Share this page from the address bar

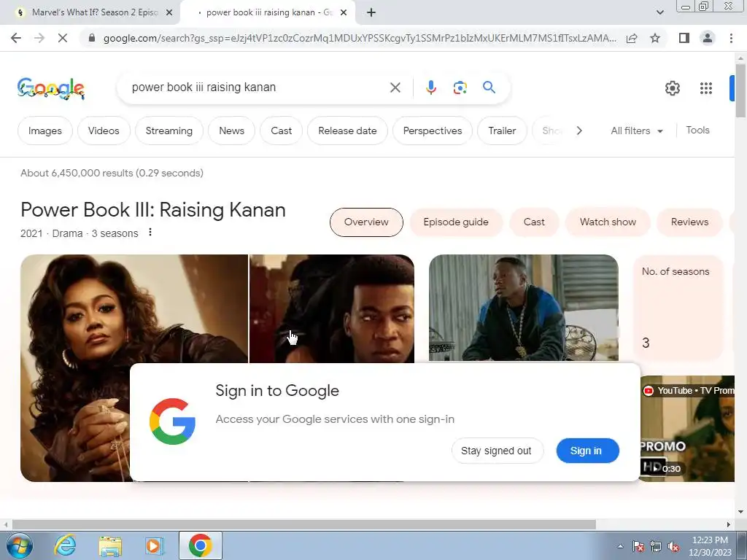[x=632, y=38]
